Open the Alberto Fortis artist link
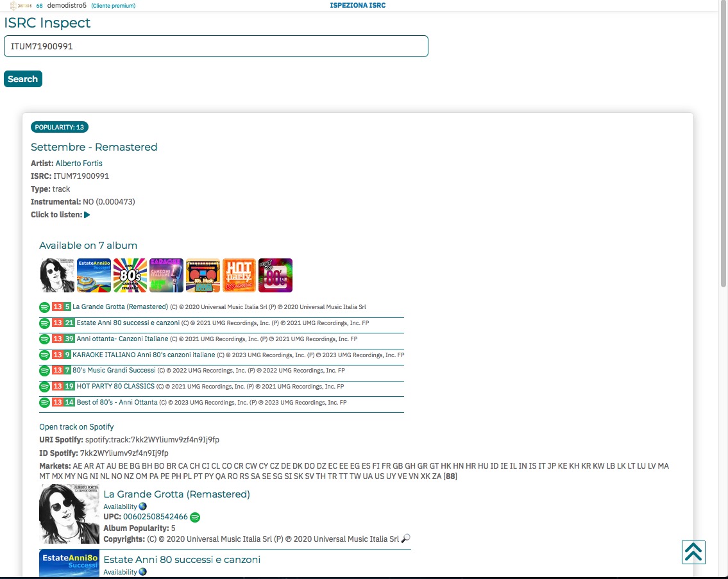The width and height of the screenshot is (728, 579). click(x=79, y=164)
